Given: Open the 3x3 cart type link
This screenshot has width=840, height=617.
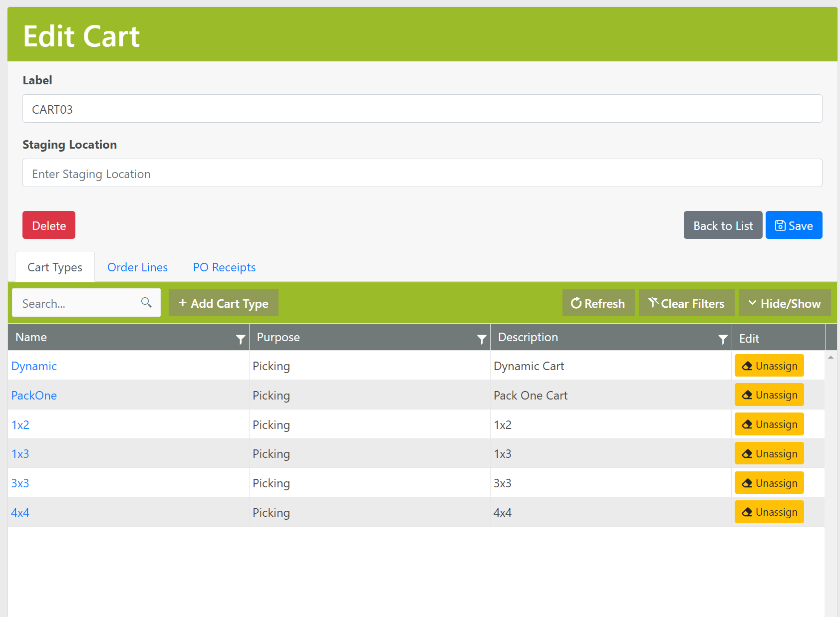Looking at the screenshot, I should 20,483.
